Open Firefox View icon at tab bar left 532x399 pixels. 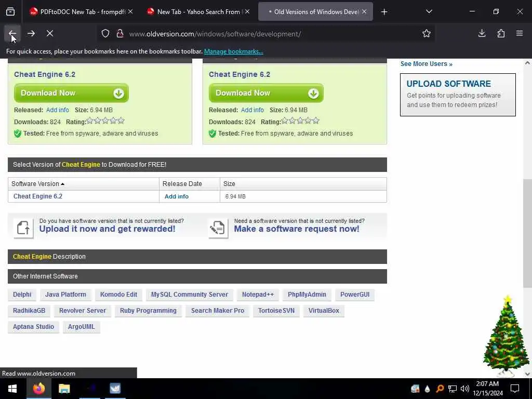click(10, 12)
